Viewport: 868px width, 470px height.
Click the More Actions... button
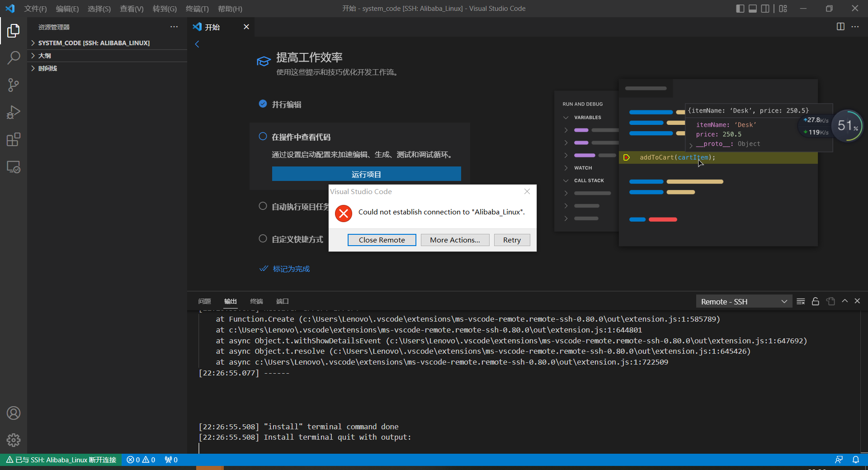click(455, 240)
